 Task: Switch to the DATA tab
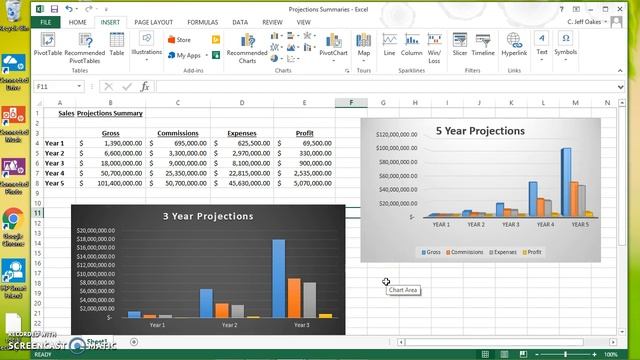[240, 22]
